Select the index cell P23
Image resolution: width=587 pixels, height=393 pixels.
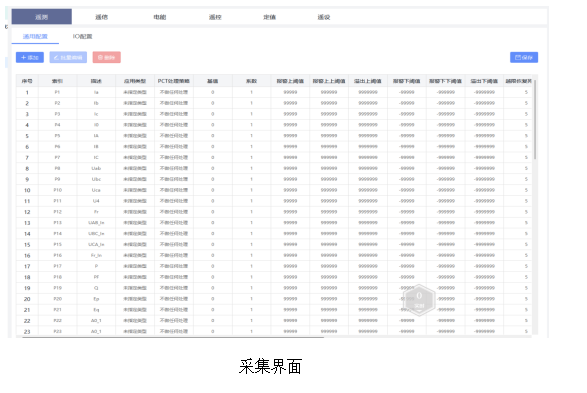click(x=57, y=331)
